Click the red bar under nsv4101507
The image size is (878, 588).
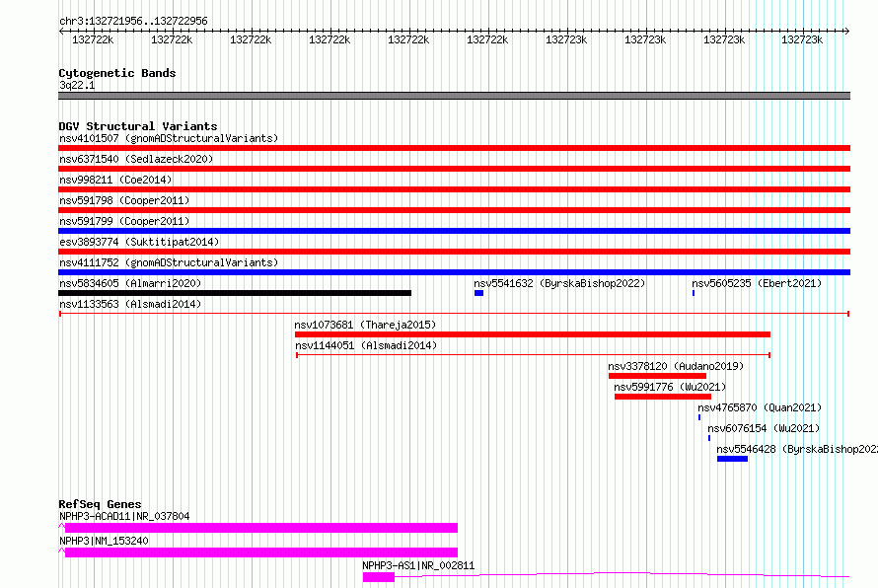(x=454, y=148)
